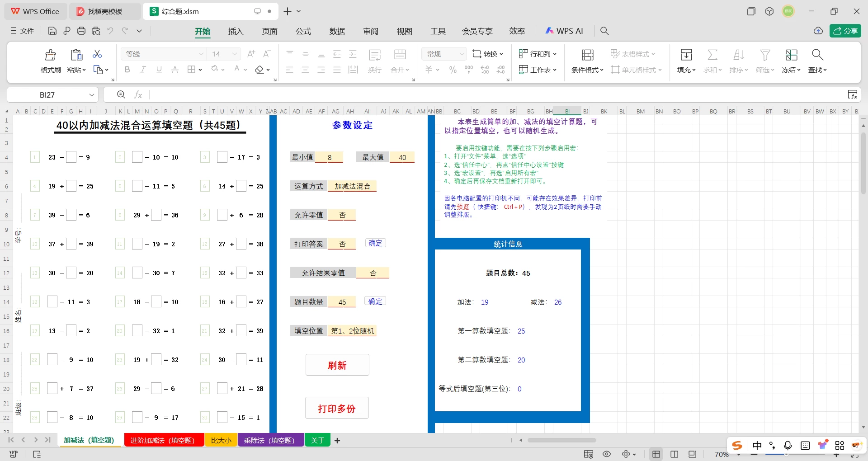Click the Print icon in quick toolbar
Screen dimensions: 868x461
[81, 31]
